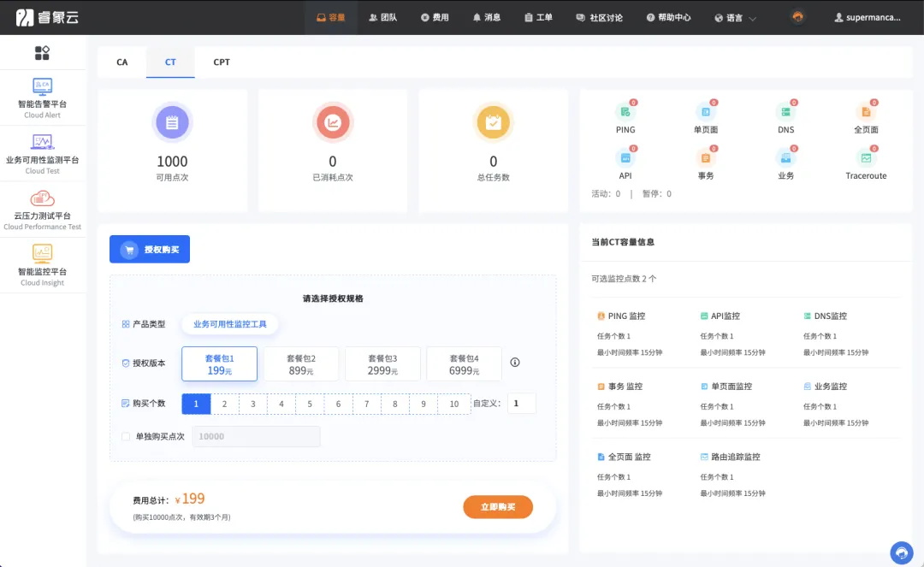Click the API task type icon

(x=625, y=158)
